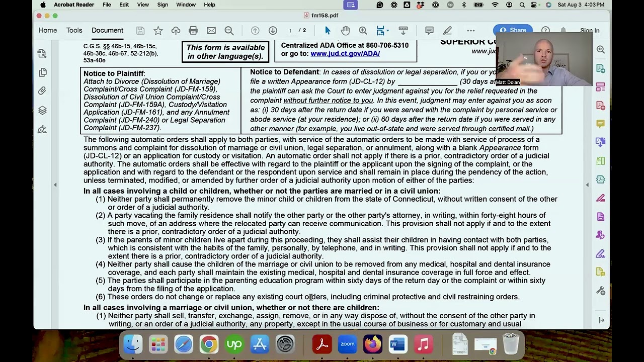Screen dimensions: 644x362
Task: Click the save file icon
Action: coord(140,31)
